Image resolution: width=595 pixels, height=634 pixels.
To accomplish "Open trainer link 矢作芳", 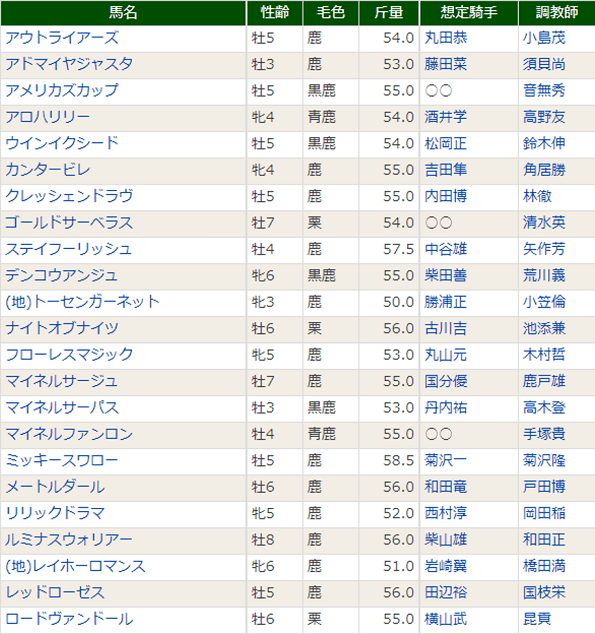I will (544, 249).
